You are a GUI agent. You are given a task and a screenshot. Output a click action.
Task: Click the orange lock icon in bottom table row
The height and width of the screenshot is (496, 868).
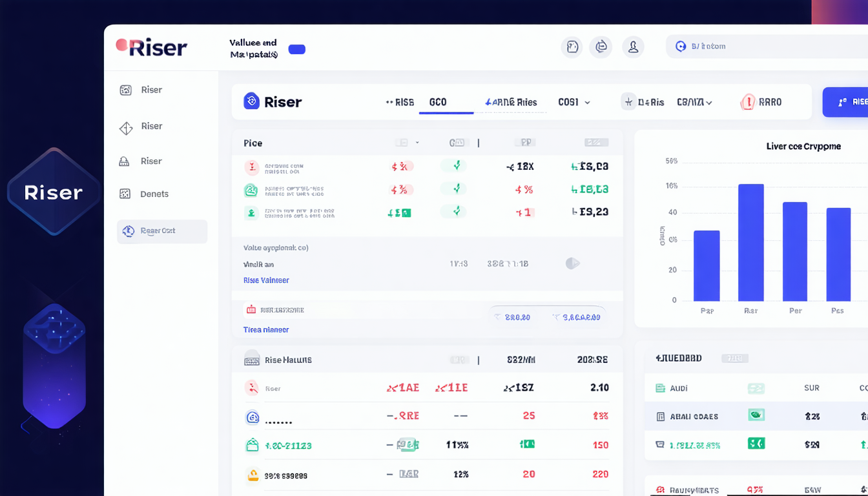252,475
